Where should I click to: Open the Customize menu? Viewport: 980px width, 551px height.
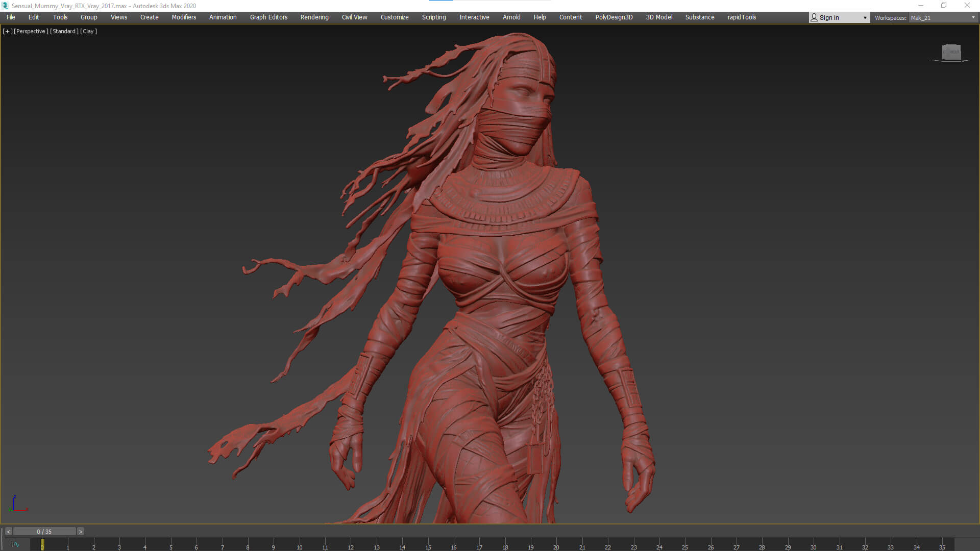395,17
